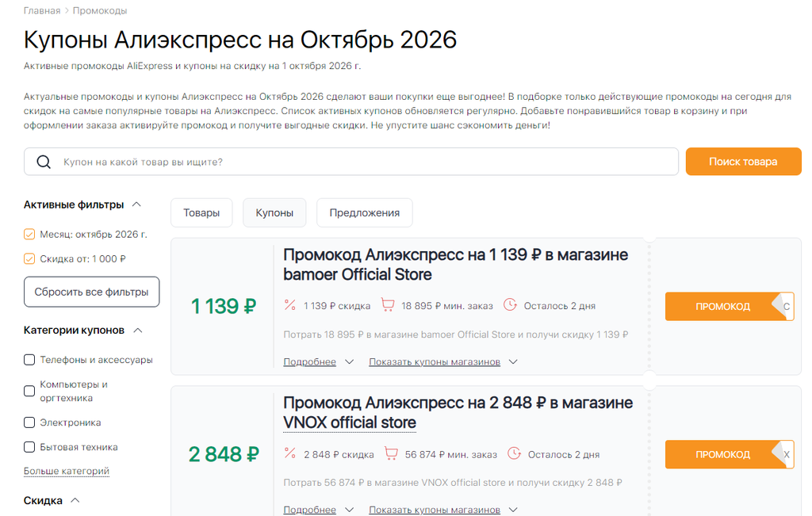Click the Поиск товара button
Screen dimensions: 812x516
743,162
